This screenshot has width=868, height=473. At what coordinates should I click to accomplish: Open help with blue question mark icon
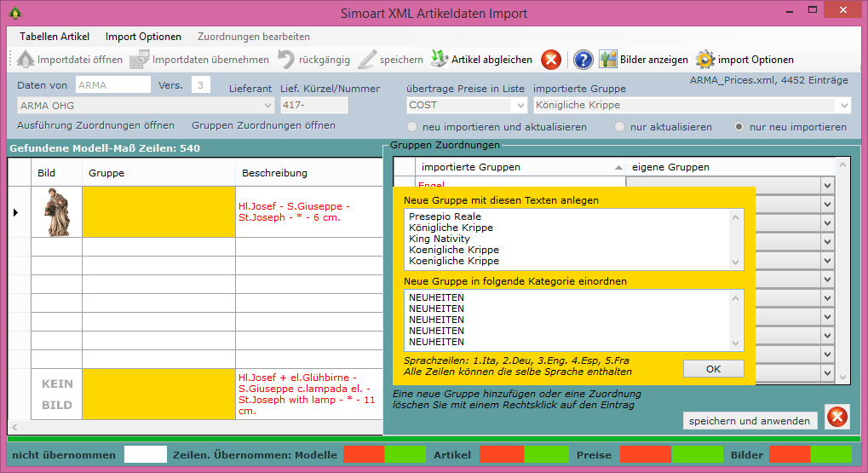click(x=583, y=60)
